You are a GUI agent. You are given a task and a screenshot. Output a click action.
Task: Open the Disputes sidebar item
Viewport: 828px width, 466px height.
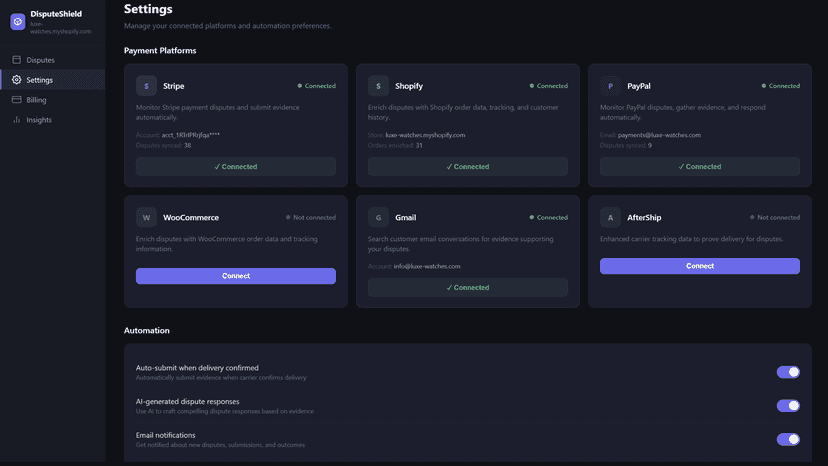(x=52, y=60)
